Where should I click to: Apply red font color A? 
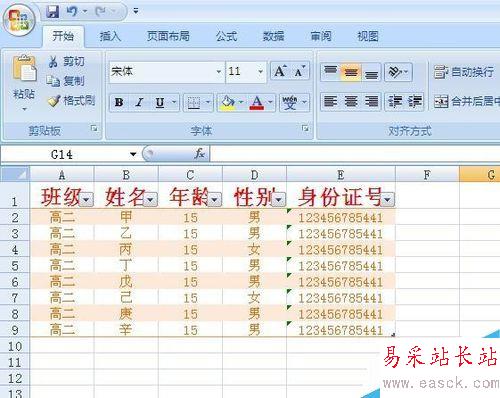257,102
